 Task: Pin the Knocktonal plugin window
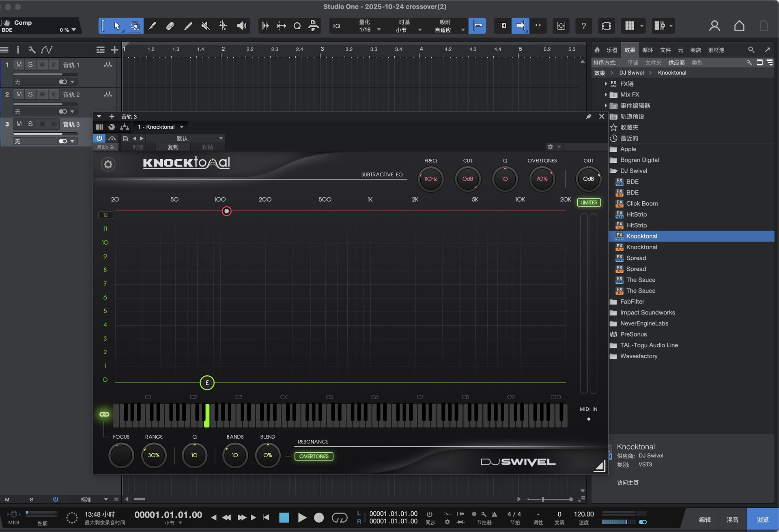coord(588,116)
